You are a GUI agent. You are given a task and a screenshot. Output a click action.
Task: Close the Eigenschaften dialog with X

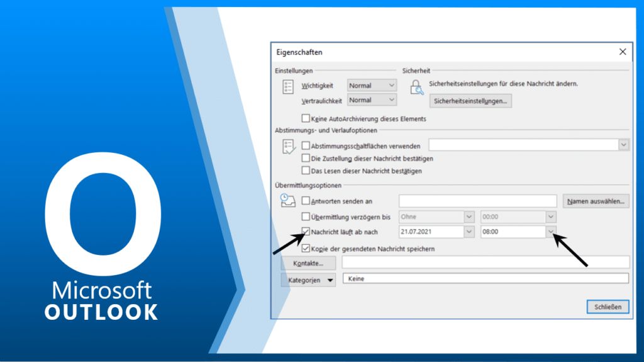[x=623, y=52]
